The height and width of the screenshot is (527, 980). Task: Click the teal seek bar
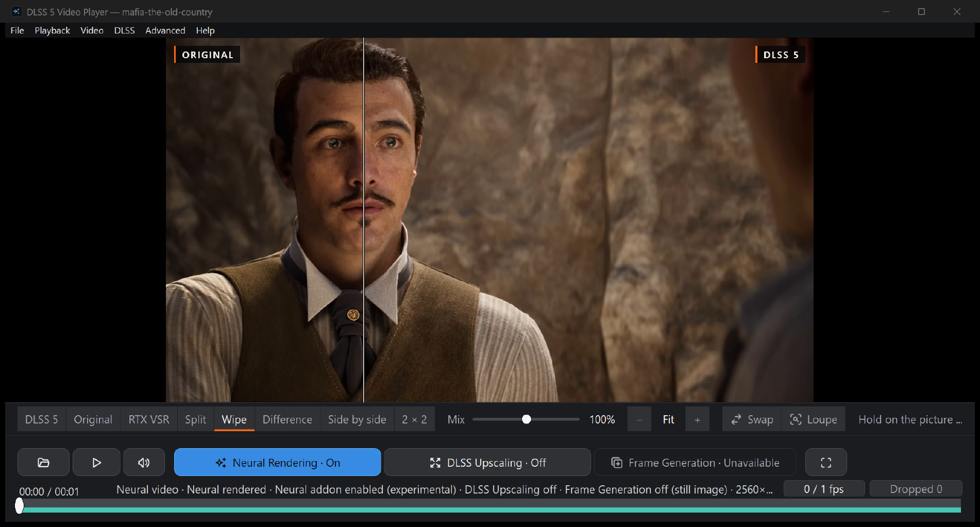[x=489, y=509]
